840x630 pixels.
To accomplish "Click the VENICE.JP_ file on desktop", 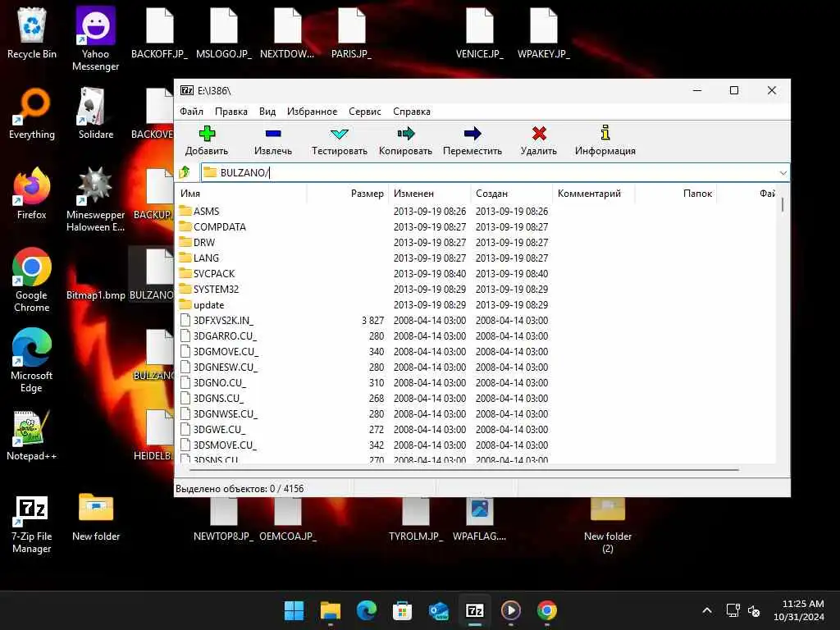I will [x=479, y=33].
